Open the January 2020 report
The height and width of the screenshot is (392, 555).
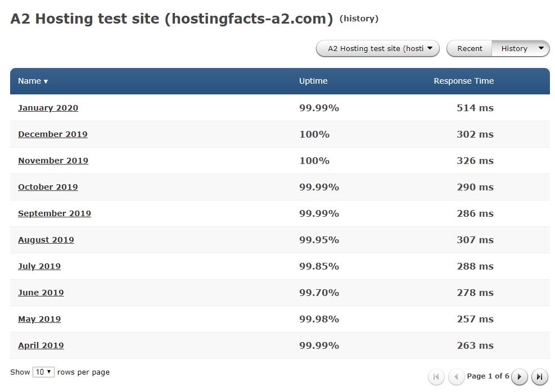point(48,108)
